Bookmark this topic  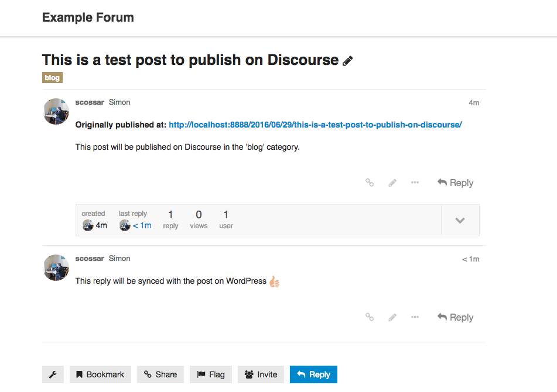(100, 374)
